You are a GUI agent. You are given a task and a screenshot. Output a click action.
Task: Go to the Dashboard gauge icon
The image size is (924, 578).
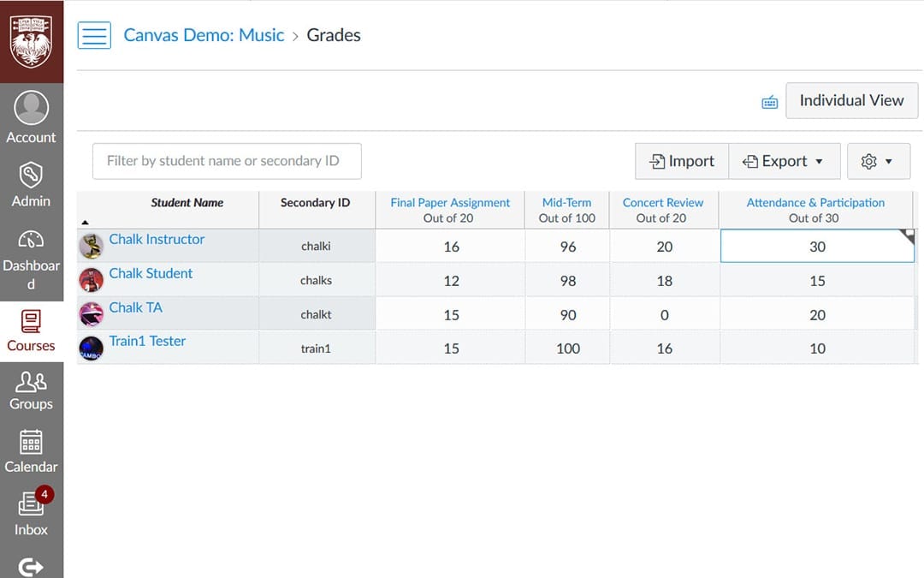(x=31, y=240)
